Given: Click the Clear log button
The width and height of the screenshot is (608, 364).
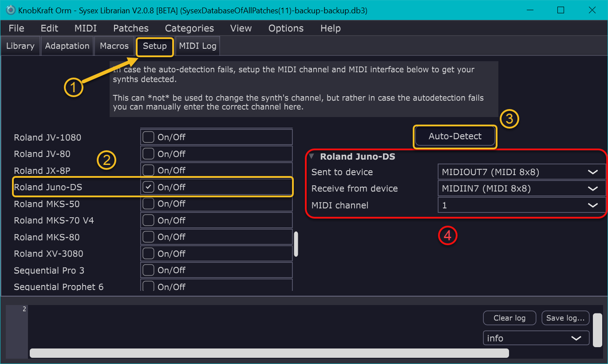Looking at the screenshot, I should coord(509,318).
